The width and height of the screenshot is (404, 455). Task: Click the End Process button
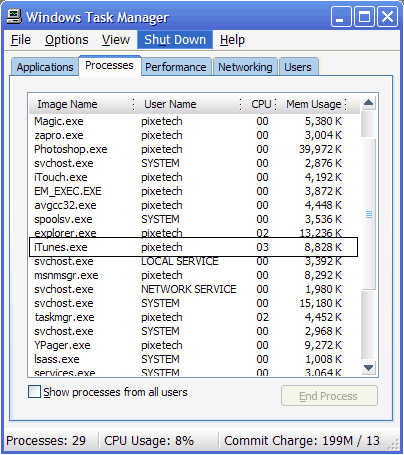(329, 396)
